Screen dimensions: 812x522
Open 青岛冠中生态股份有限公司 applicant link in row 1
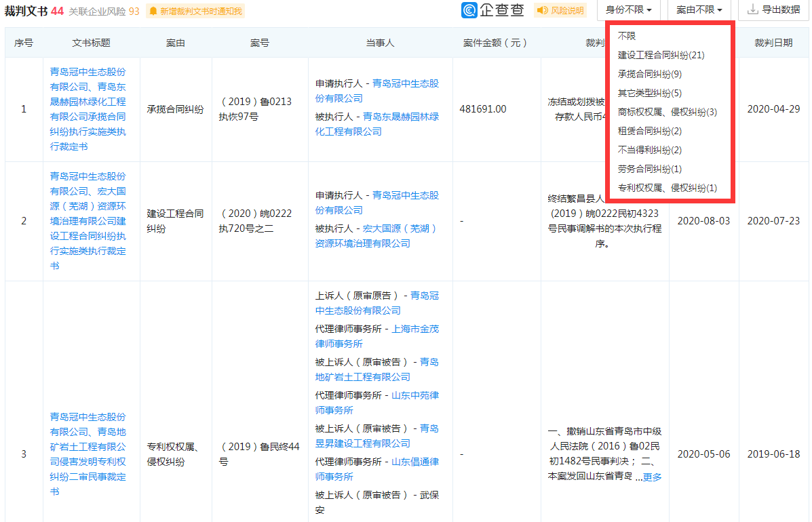pos(377,91)
